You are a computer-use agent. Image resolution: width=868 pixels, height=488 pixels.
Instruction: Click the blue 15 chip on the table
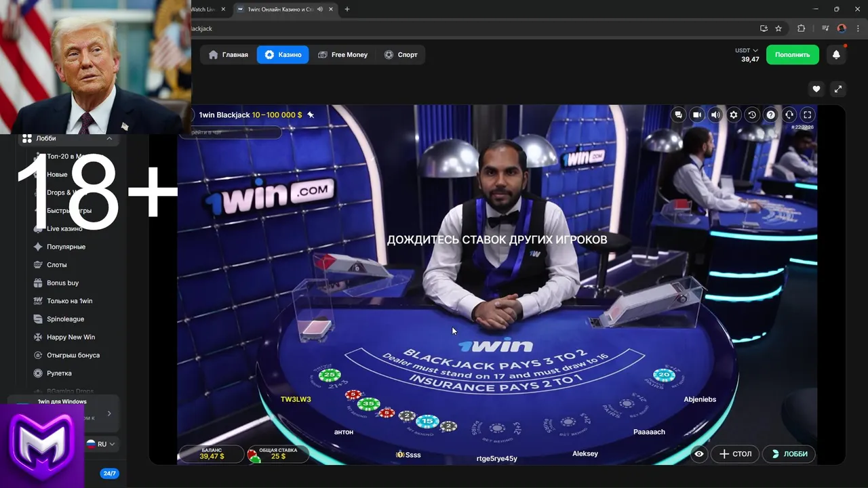pos(427,422)
